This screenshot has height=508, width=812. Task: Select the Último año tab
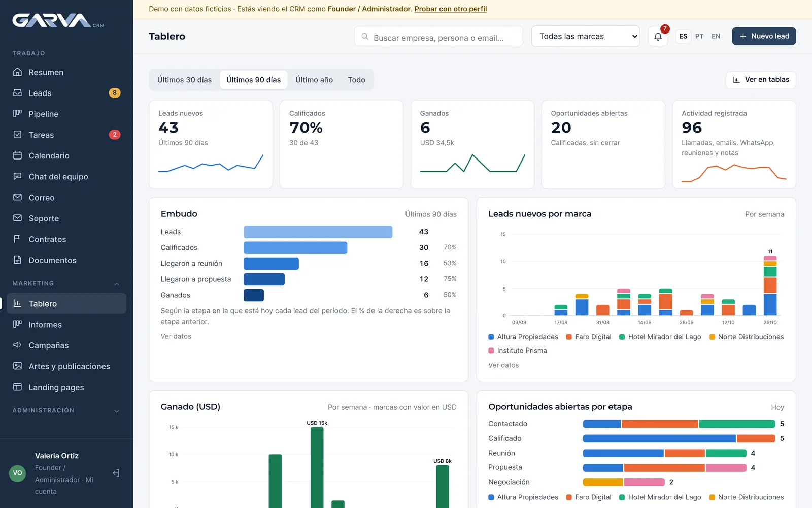pos(314,80)
